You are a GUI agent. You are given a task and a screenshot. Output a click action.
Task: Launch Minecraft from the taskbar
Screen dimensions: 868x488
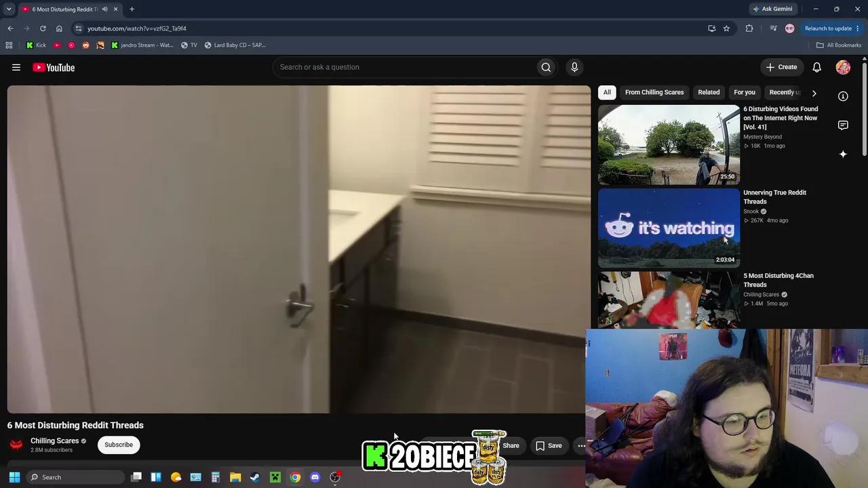coord(275,477)
